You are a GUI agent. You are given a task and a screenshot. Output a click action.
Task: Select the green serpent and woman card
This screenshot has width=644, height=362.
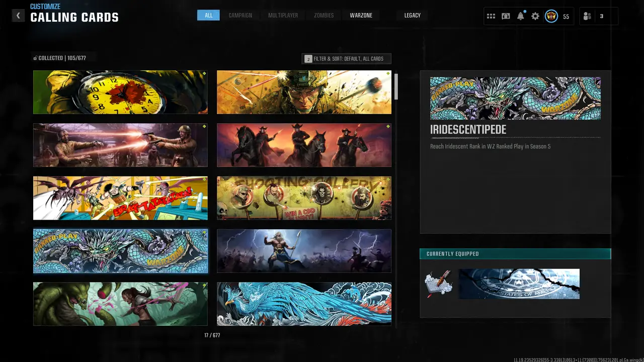point(120,304)
